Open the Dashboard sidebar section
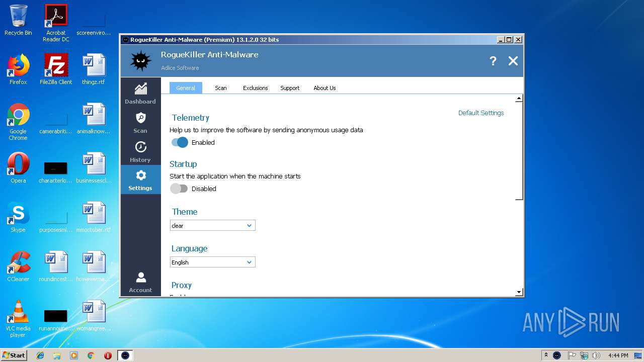Screen dimensions: 644x362 (140, 93)
